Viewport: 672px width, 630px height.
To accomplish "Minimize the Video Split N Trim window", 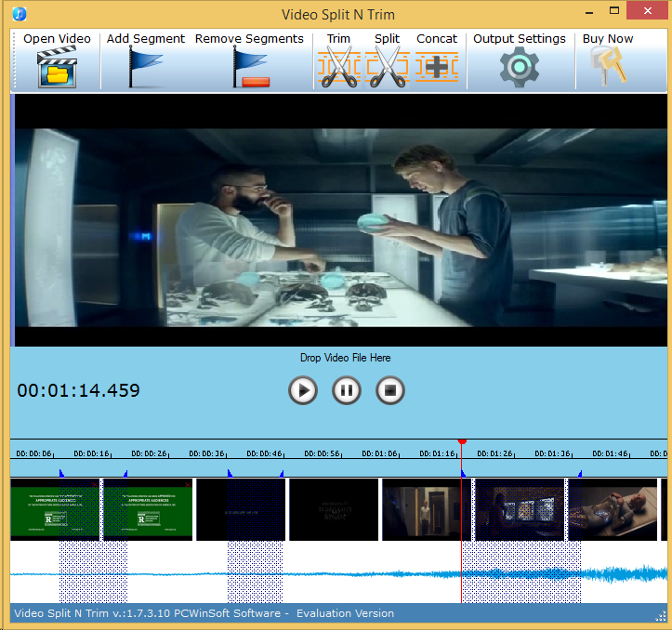I will pos(589,11).
